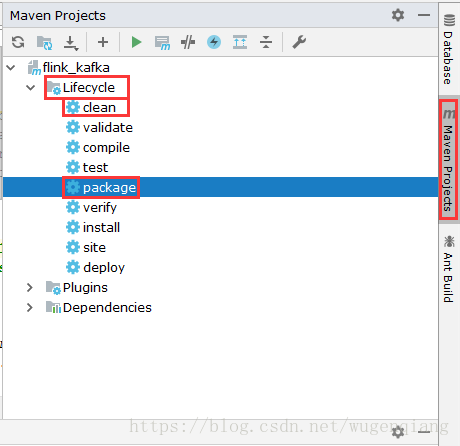Select the flink_kafka project root
Viewport: 460px width, 446px height.
[69, 67]
